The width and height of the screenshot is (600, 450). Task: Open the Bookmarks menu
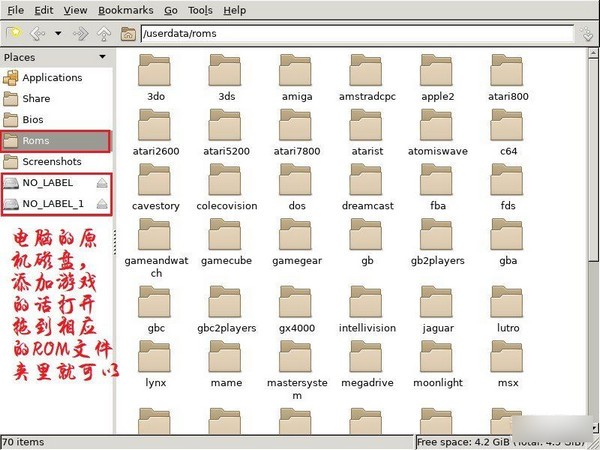pos(124,10)
